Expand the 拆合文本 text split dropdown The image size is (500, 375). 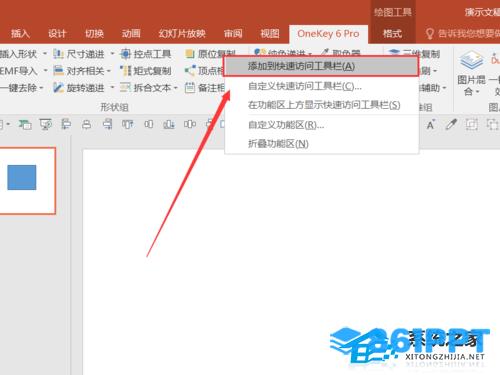(x=176, y=88)
